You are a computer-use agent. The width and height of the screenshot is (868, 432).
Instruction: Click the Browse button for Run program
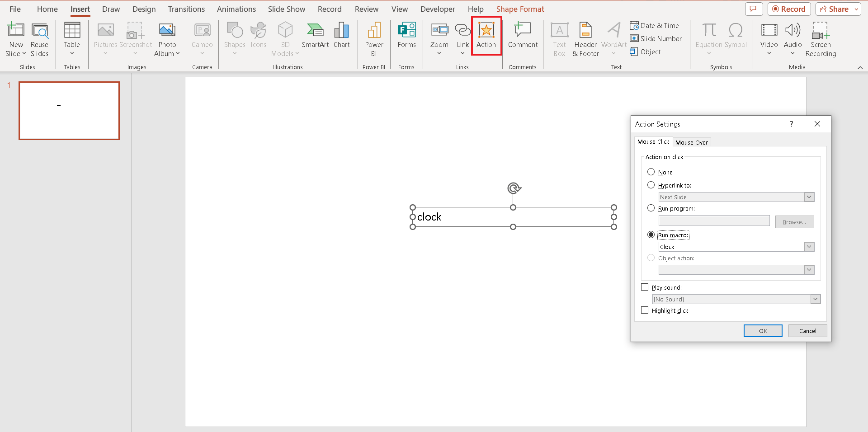[794, 221]
